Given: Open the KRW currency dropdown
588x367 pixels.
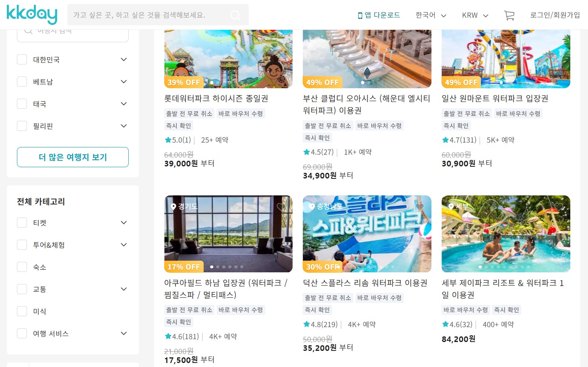Looking at the screenshot, I should (x=475, y=15).
